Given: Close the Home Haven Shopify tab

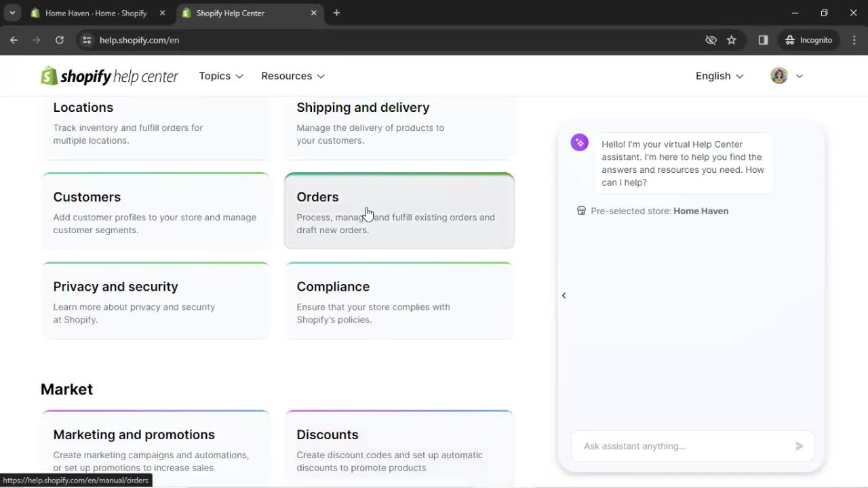Looking at the screenshot, I should click(162, 13).
